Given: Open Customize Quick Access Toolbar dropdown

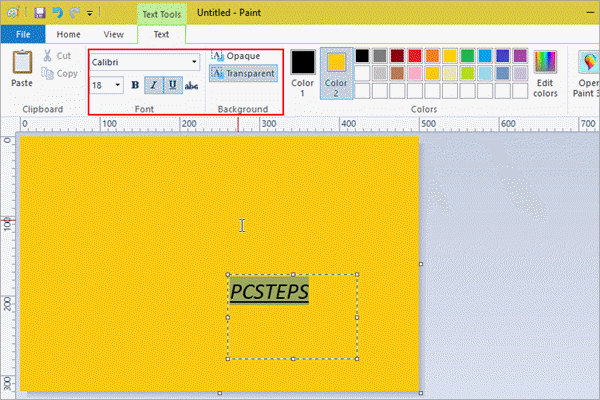Looking at the screenshot, I should click(x=90, y=13).
